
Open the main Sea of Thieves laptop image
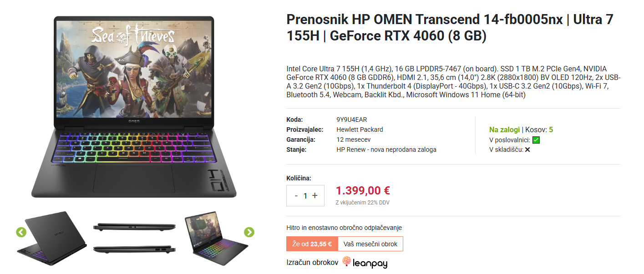tap(134, 107)
